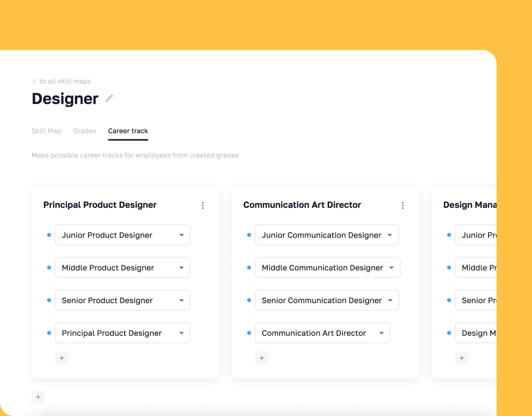
Task: Open Principal Product Designer grade dropdown
Action: click(x=181, y=333)
